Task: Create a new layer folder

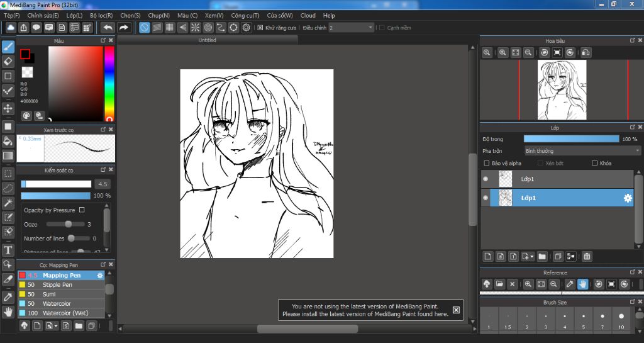Action: click(542, 256)
